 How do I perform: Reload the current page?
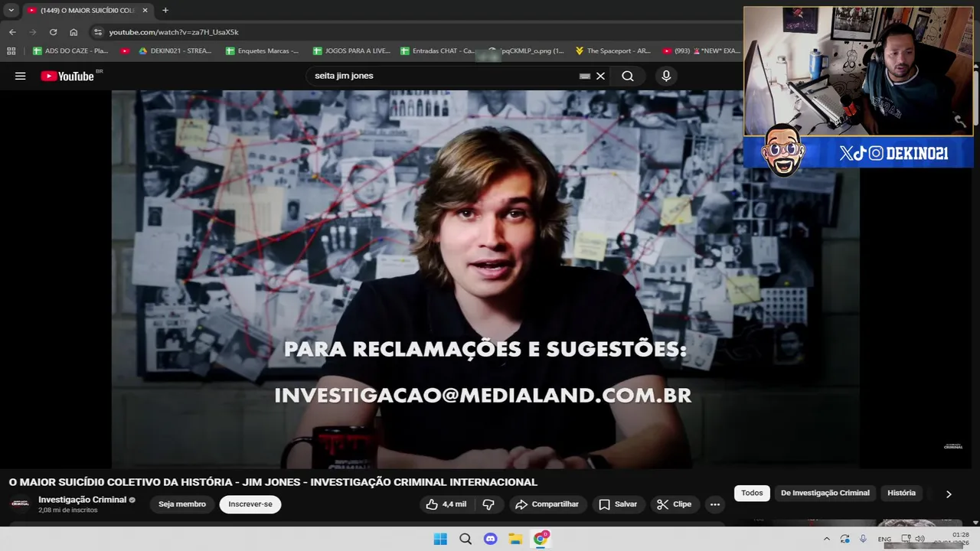(x=53, y=32)
